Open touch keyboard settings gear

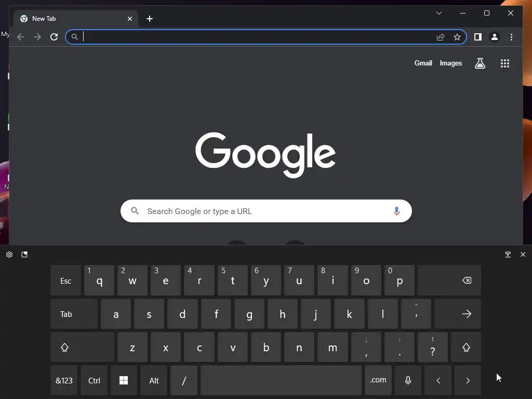pos(9,255)
